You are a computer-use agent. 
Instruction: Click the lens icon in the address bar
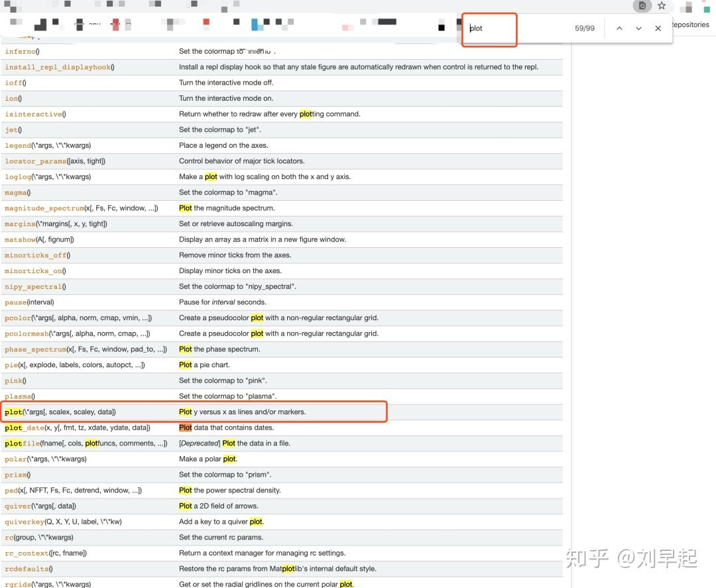tap(642, 5)
